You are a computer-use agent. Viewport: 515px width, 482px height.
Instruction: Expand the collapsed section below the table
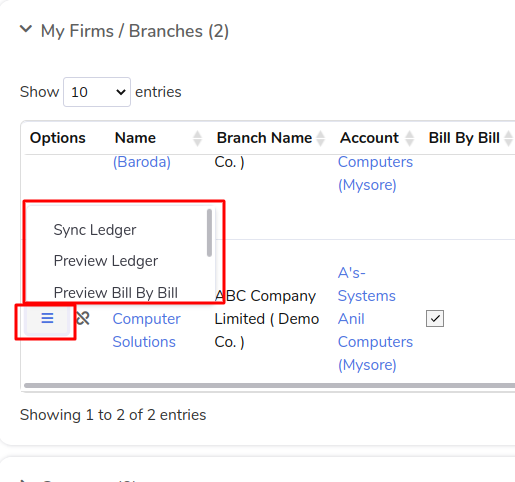pyautogui.click(x=23, y=480)
